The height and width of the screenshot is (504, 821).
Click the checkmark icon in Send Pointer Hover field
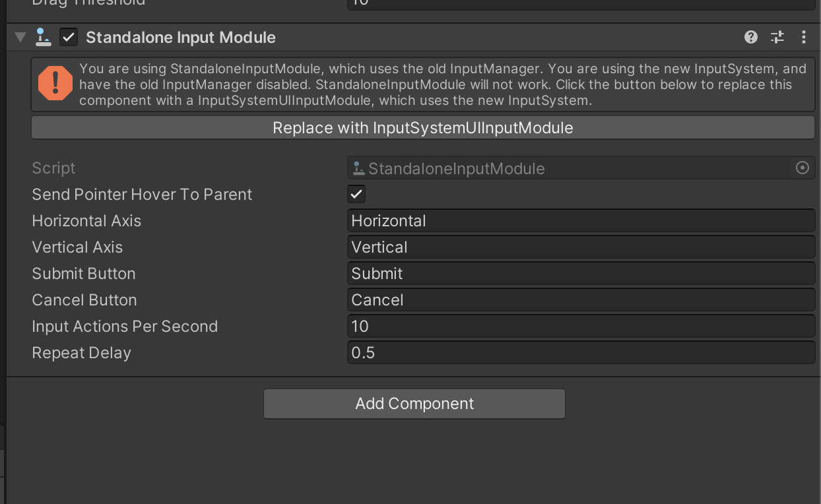point(356,194)
